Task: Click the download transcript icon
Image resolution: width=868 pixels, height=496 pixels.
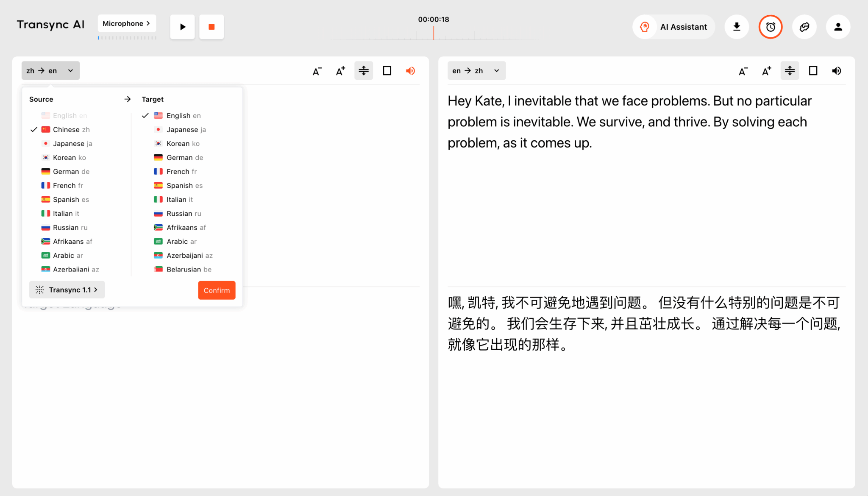Action: (737, 27)
